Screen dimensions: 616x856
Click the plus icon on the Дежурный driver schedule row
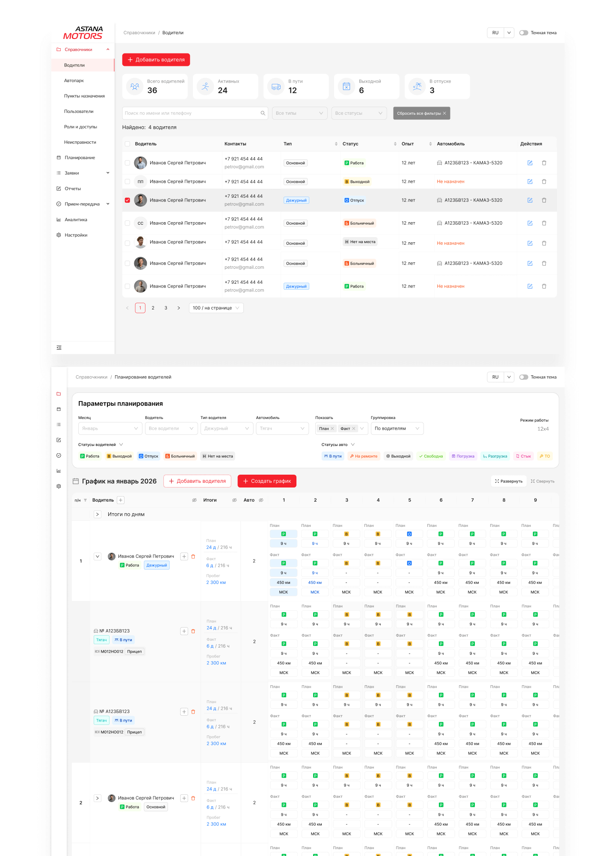pyautogui.click(x=184, y=556)
